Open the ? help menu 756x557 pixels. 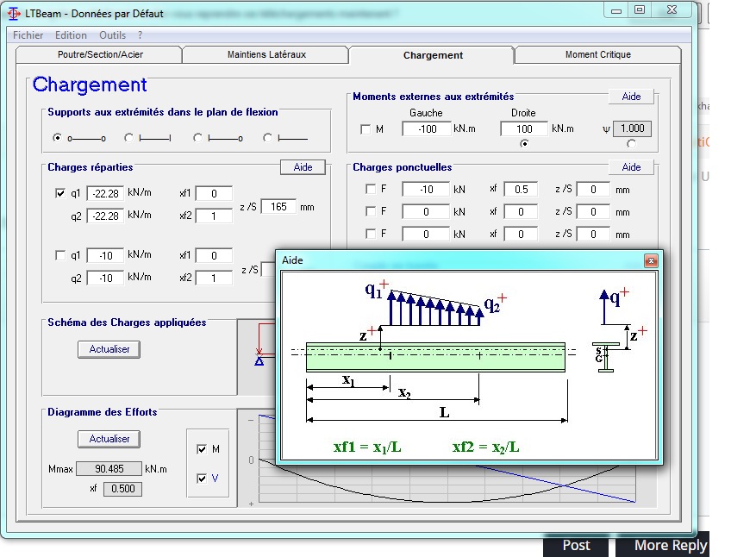pos(140,35)
